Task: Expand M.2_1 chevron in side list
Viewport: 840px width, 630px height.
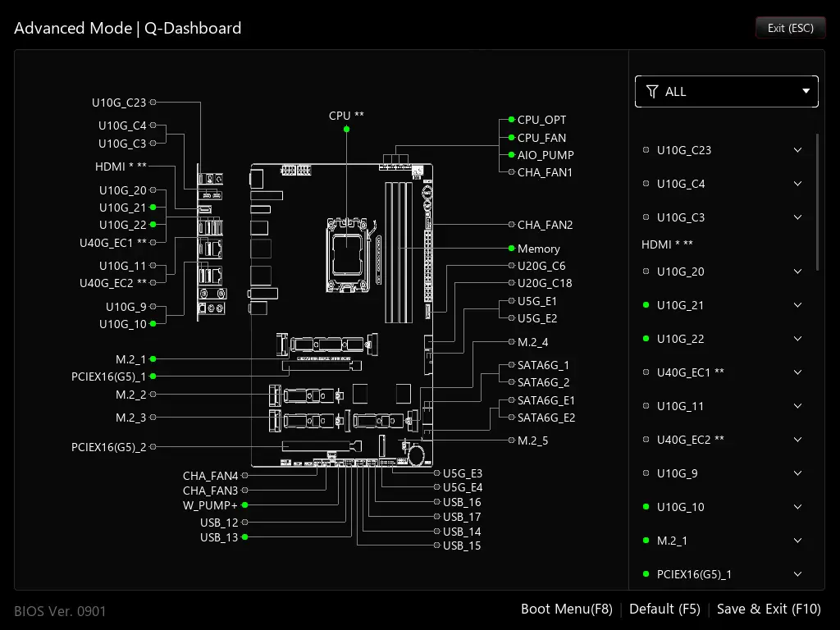Action: [797, 541]
